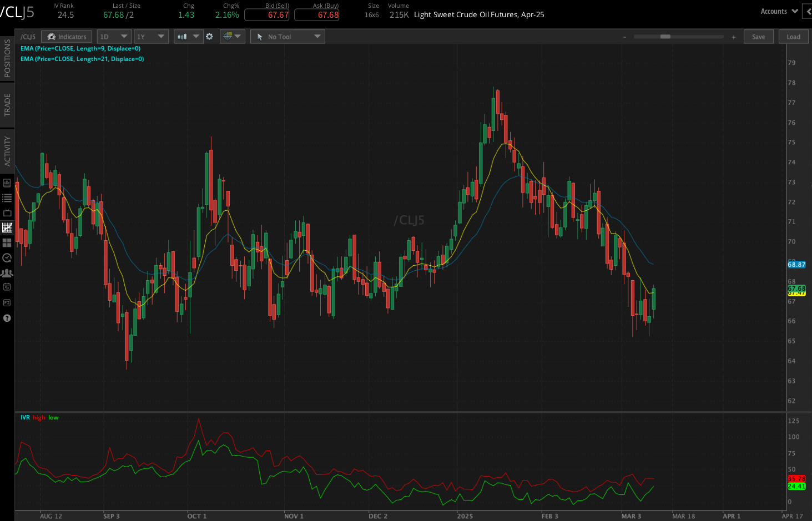
Task: Open the Indicators editor
Action: (66, 36)
